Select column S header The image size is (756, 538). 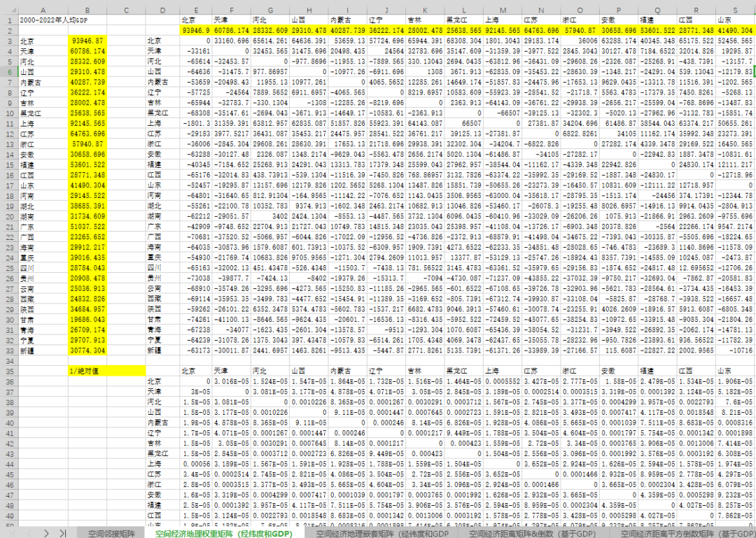point(735,10)
